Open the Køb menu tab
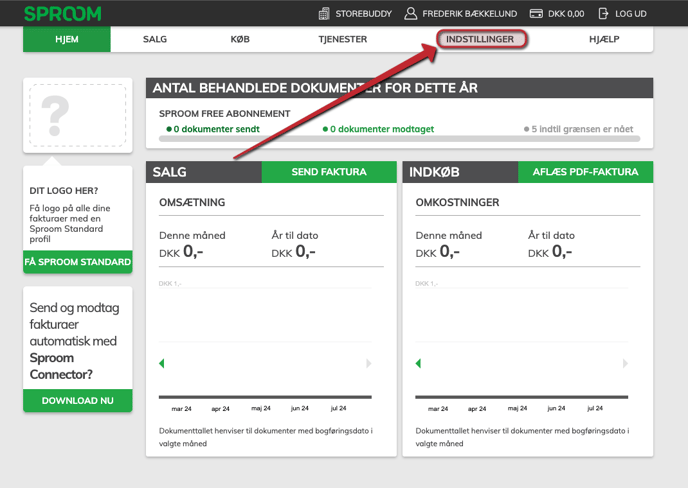The image size is (688, 488). click(240, 39)
